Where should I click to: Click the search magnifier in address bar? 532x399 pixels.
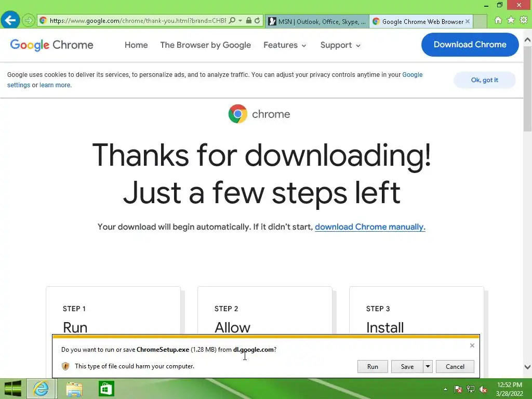pyautogui.click(x=232, y=21)
